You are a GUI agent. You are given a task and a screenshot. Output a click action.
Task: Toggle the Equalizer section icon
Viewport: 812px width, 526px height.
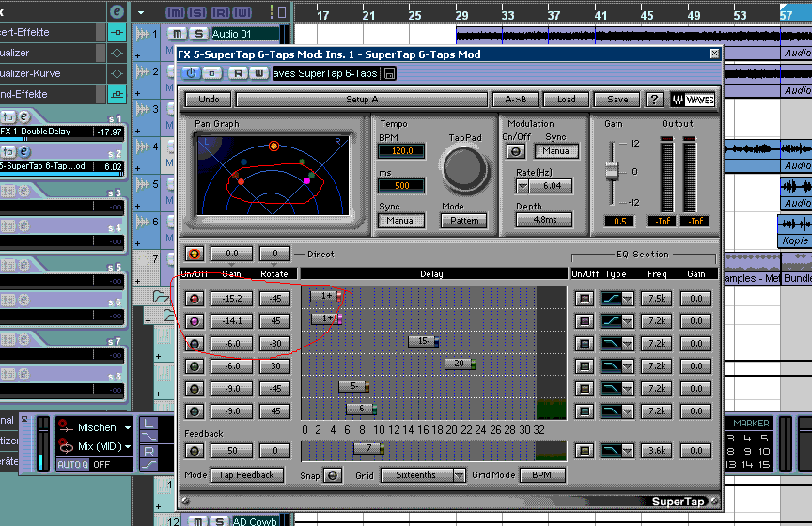[117, 54]
